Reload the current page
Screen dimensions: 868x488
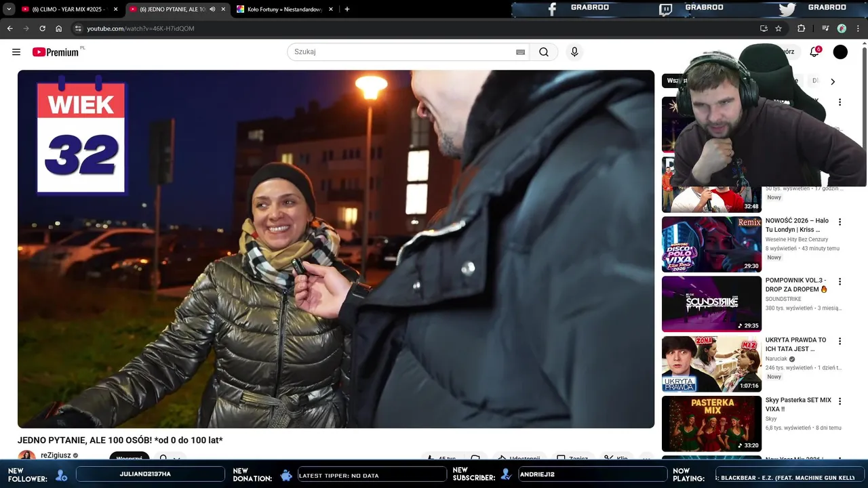tap(42, 28)
